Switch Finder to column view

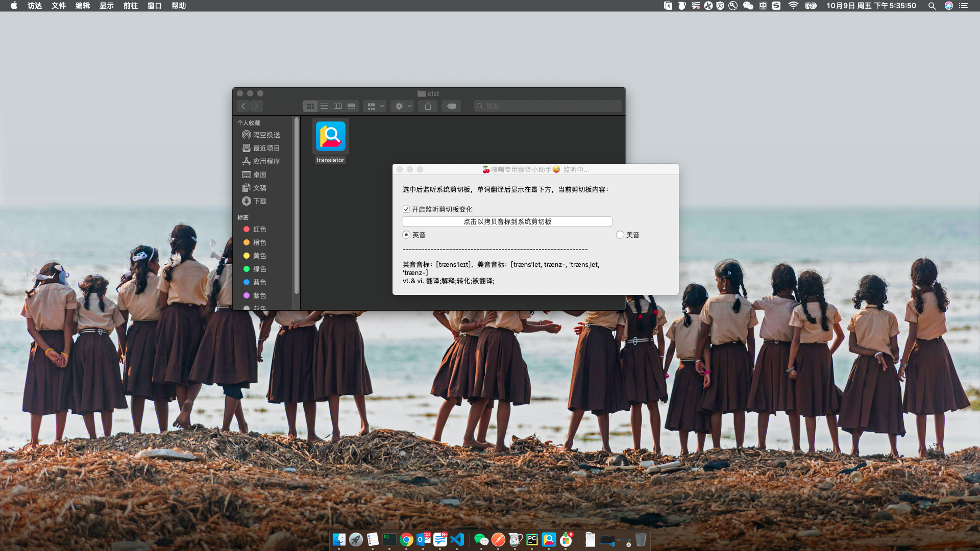click(338, 106)
